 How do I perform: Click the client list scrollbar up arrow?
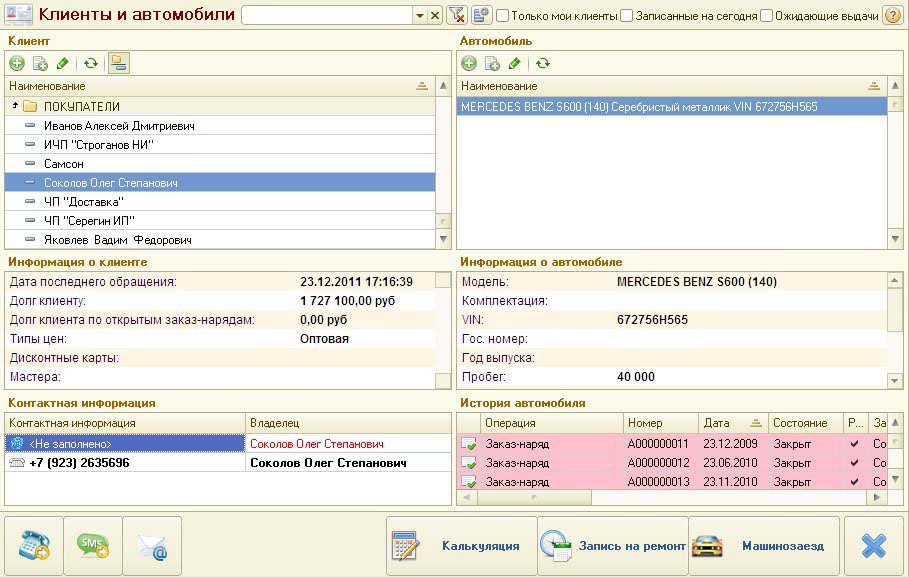pyautogui.click(x=443, y=86)
